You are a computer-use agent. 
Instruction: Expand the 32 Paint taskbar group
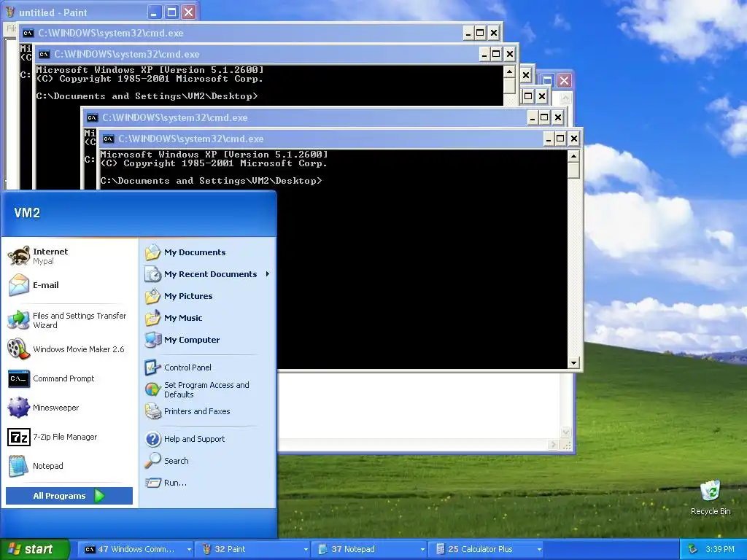coord(252,549)
